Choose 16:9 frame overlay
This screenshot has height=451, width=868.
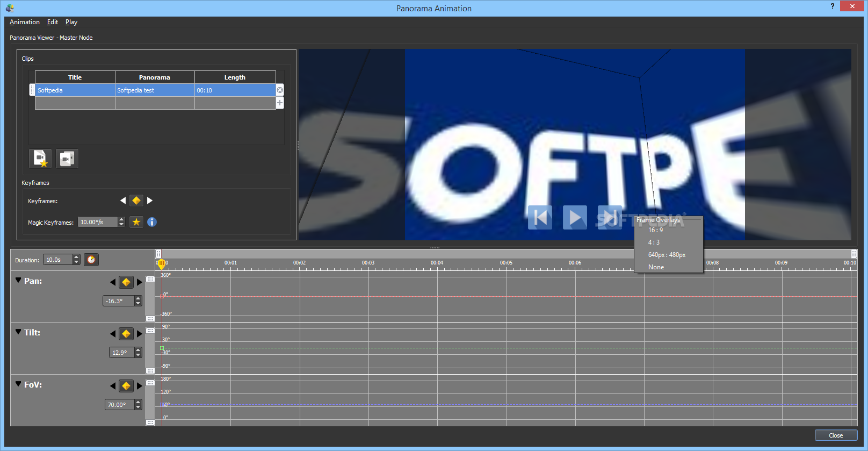click(x=655, y=230)
